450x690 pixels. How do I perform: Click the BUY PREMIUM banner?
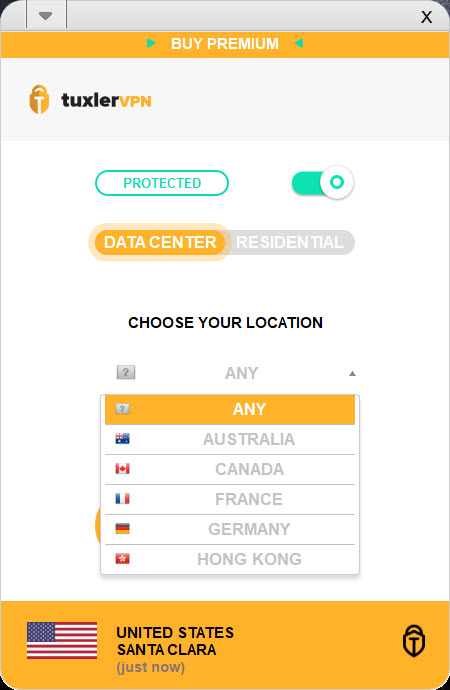tap(225, 44)
